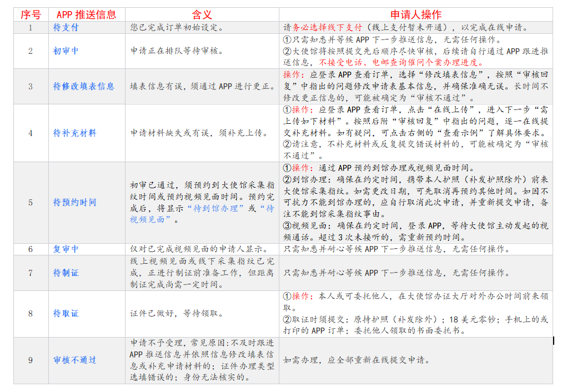This screenshot has height=392, width=567.
Task: Select the status text "待支付"
Action: tap(66, 27)
